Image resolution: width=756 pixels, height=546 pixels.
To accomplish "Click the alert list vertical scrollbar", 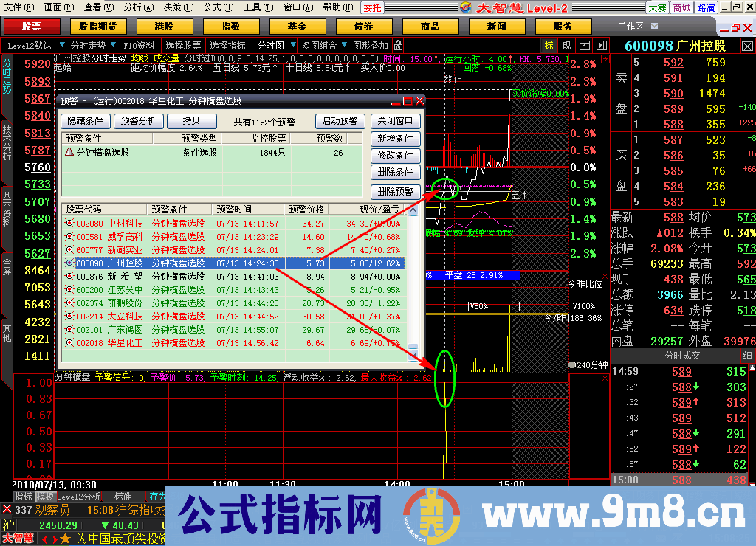I will (413, 280).
